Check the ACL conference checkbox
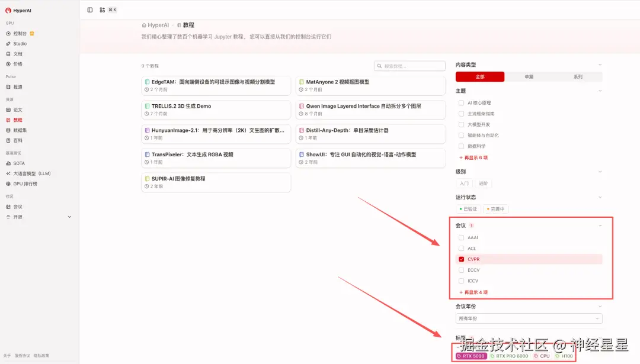This screenshot has width=640, height=364. tap(461, 248)
